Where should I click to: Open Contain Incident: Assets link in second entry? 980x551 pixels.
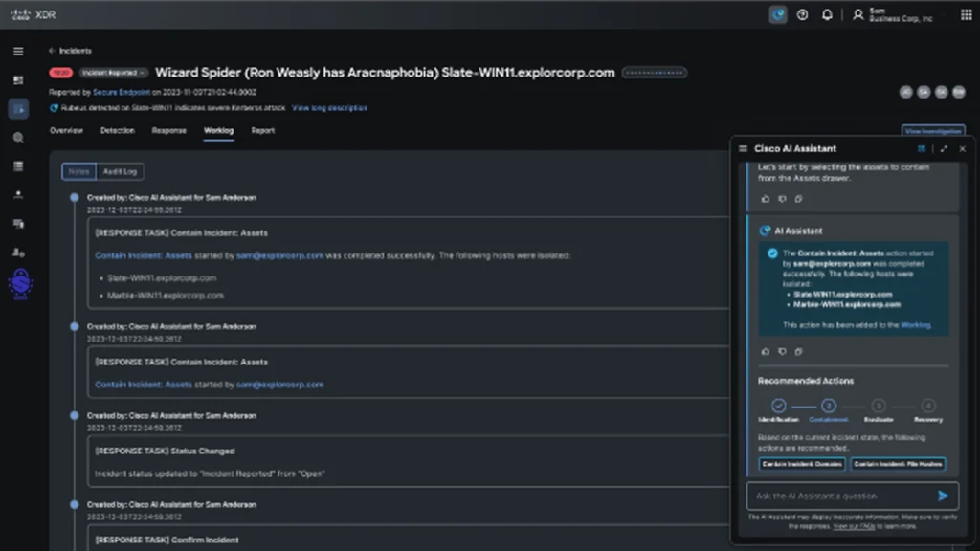[144, 385]
